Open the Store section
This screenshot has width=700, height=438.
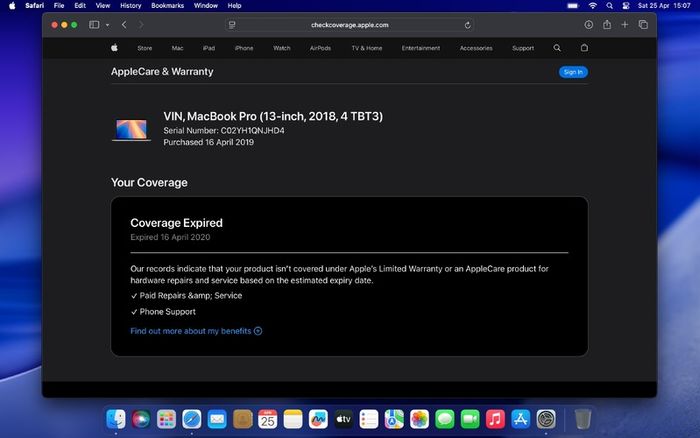(x=145, y=48)
